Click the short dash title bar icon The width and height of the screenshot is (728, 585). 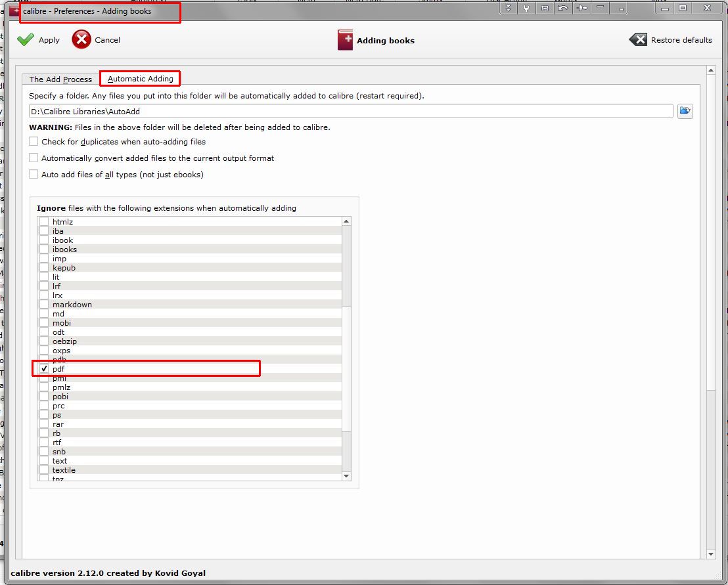[x=601, y=8]
